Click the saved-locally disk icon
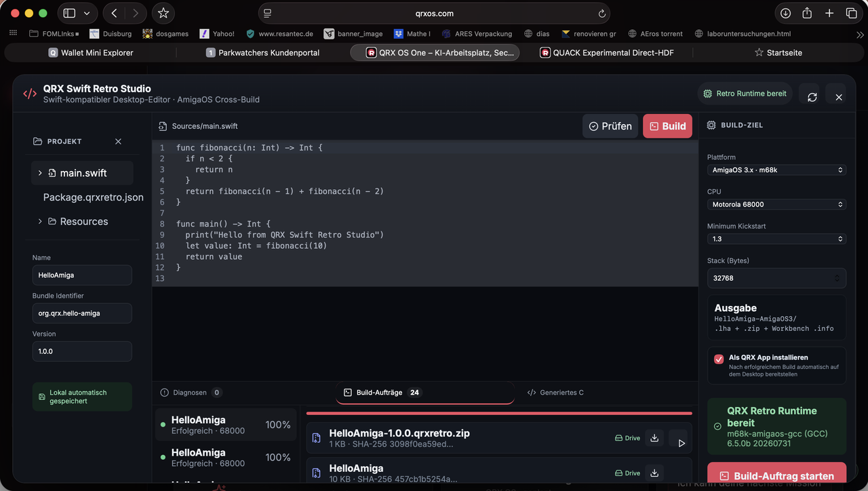The width and height of the screenshot is (868, 491). pos(42,397)
